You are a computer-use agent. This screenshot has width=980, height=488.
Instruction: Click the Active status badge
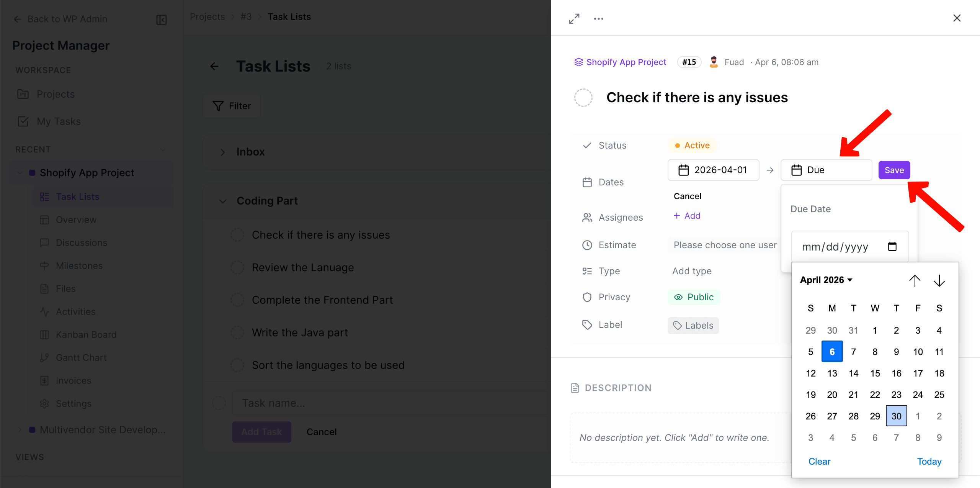[692, 145]
